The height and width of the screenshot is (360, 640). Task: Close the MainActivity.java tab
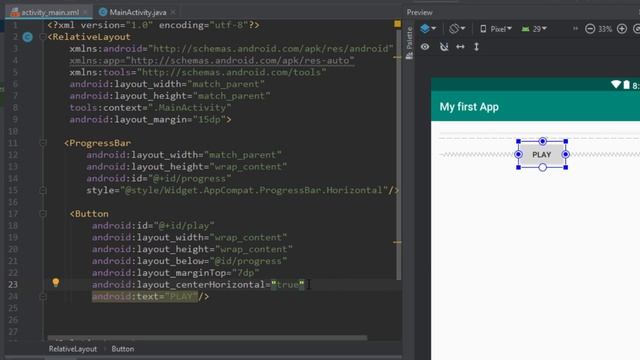pyautogui.click(x=173, y=12)
